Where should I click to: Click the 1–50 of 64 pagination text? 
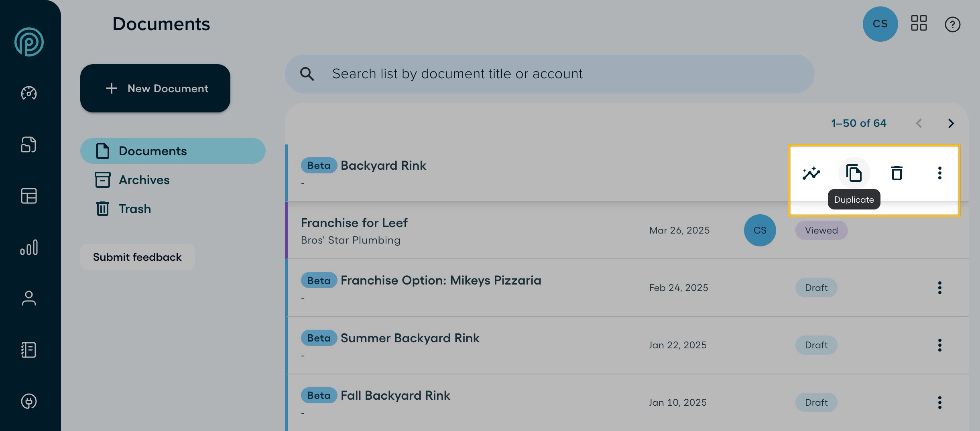[x=859, y=123]
